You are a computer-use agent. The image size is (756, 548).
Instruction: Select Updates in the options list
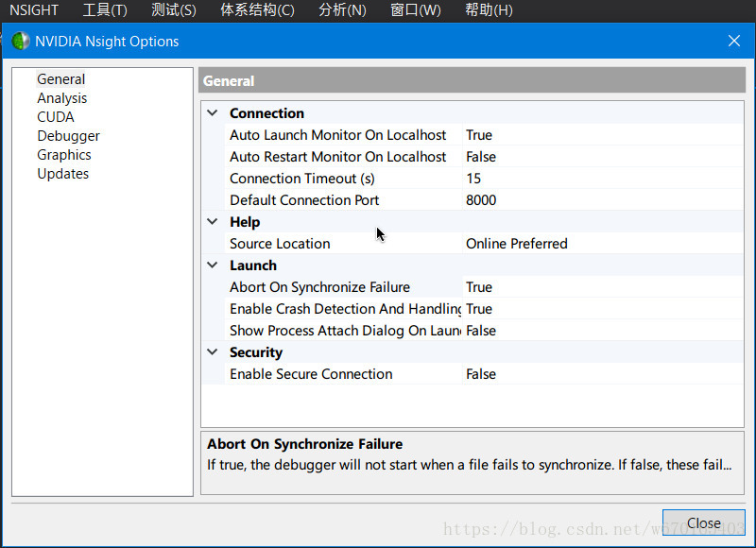tap(62, 174)
